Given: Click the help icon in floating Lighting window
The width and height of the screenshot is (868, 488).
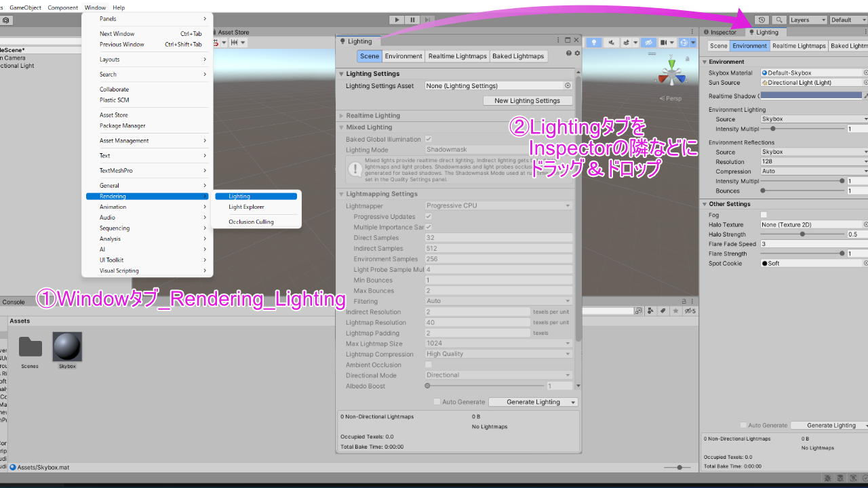Looking at the screenshot, I should tap(569, 53).
